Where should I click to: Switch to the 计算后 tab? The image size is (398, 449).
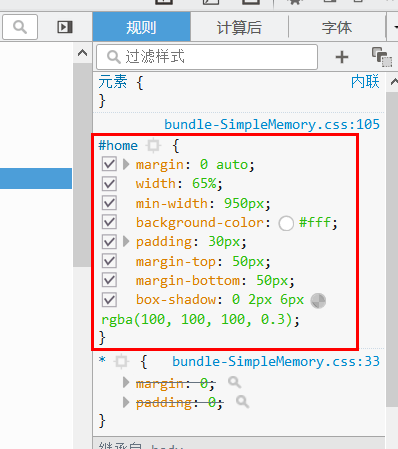(x=239, y=27)
